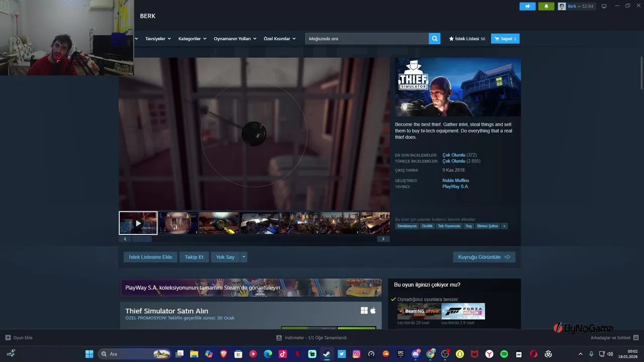Open İndirmeler downloads status
The height and width of the screenshot is (362, 644).
click(311, 338)
